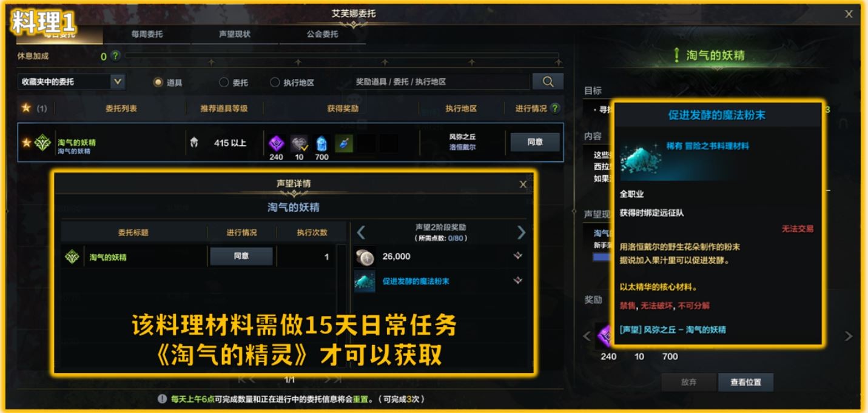Switch to the 每周委托 tab
868x413 pixels.
(x=147, y=34)
